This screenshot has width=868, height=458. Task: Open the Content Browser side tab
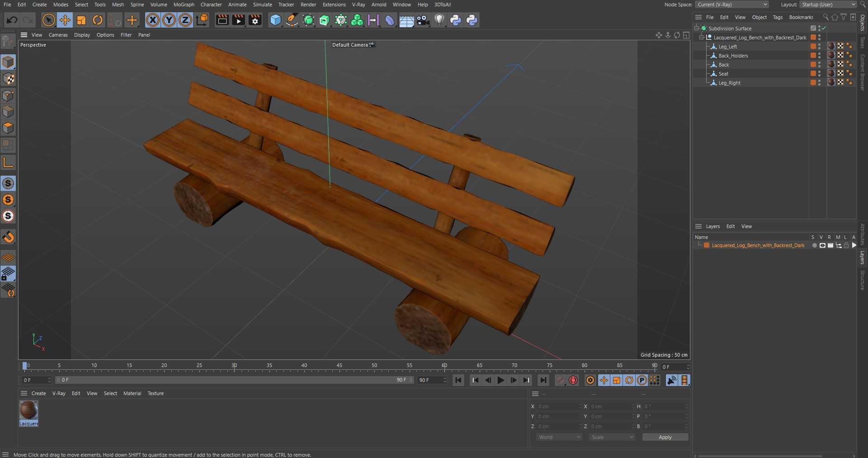point(863,72)
